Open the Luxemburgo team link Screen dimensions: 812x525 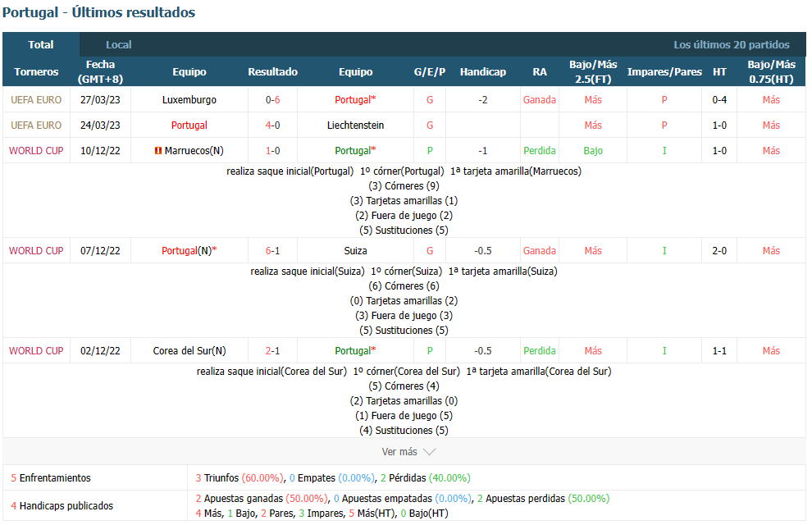click(189, 100)
